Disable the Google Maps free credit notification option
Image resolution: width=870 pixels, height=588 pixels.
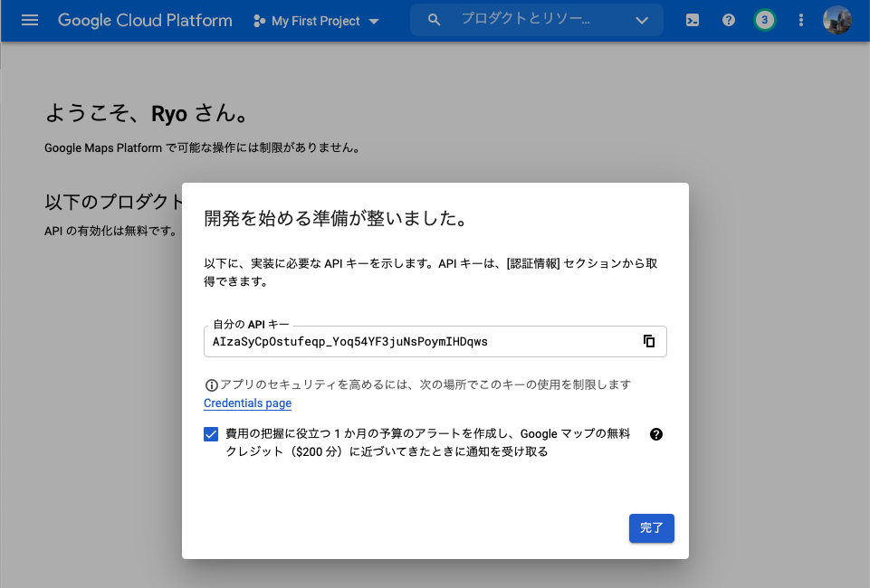click(x=210, y=434)
